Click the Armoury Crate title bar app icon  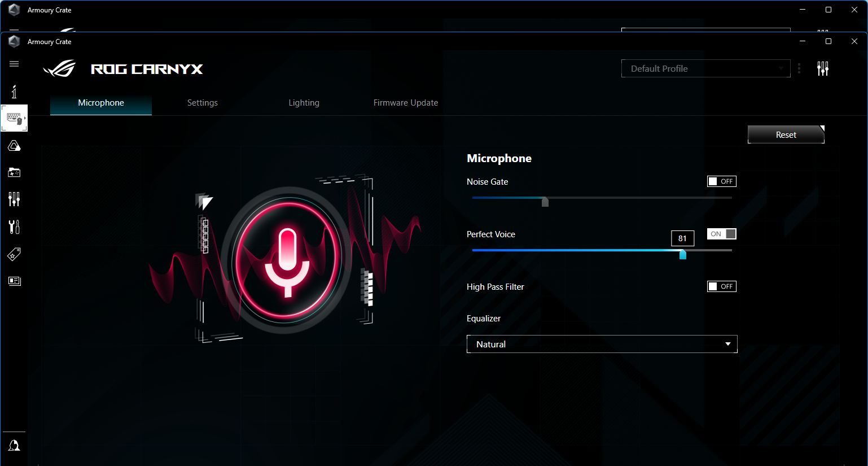14,41
